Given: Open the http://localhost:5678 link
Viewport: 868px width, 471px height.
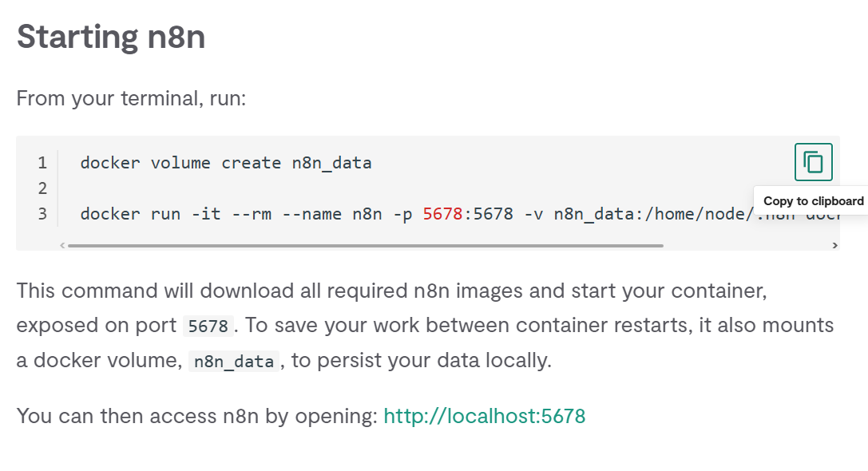Looking at the screenshot, I should click(484, 416).
